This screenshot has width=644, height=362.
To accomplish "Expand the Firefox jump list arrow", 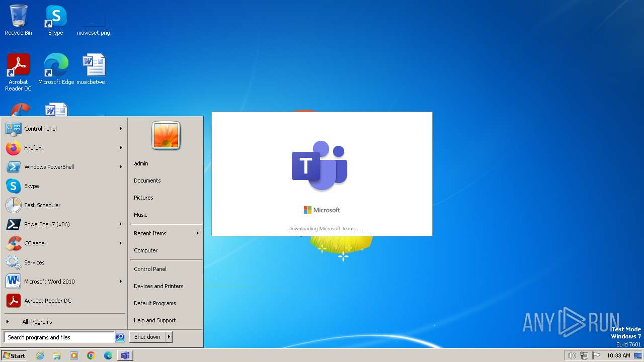I will (121, 148).
